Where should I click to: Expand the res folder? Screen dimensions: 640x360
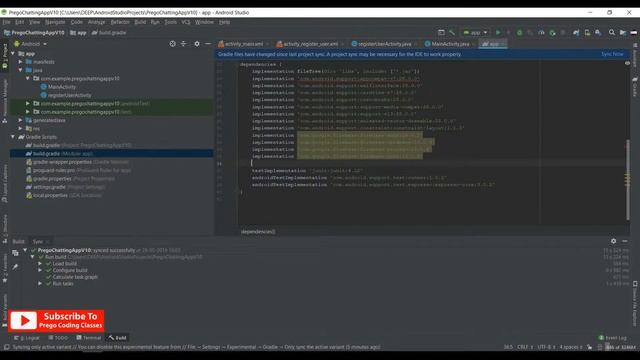[20, 129]
